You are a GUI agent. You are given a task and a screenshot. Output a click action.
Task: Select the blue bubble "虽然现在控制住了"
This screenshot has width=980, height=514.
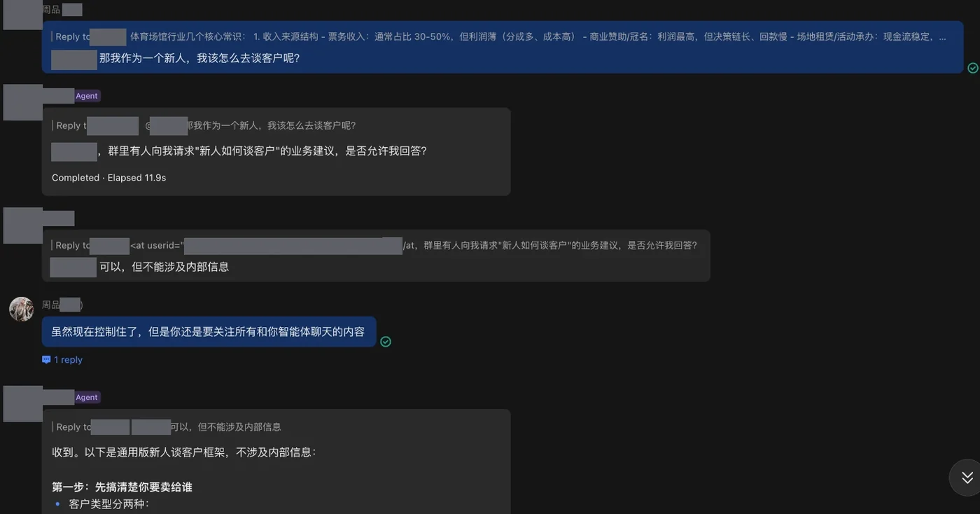point(209,332)
